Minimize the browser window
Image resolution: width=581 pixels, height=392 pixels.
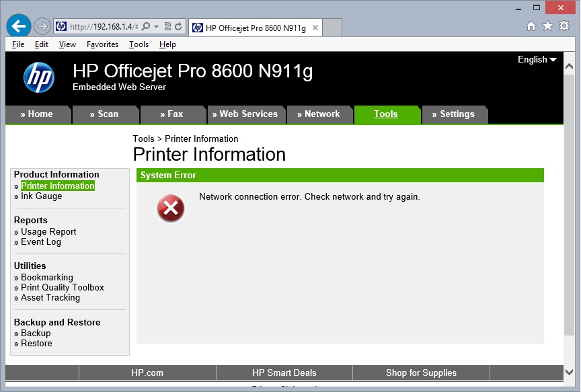[518, 8]
